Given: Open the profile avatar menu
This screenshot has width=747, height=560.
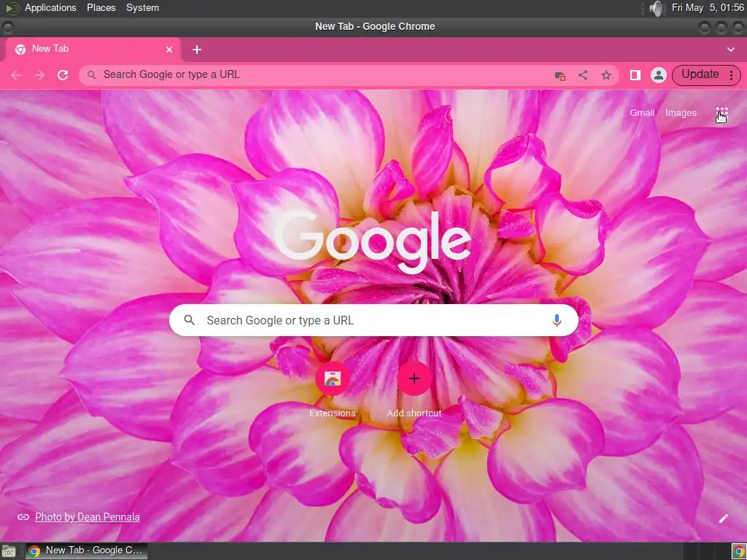Looking at the screenshot, I should [x=659, y=75].
